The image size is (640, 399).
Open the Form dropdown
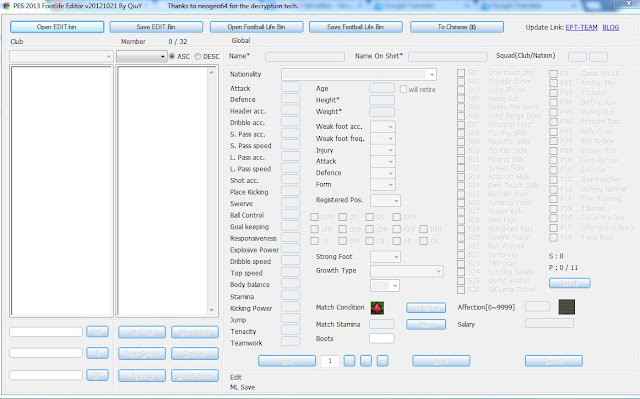[x=382, y=185]
